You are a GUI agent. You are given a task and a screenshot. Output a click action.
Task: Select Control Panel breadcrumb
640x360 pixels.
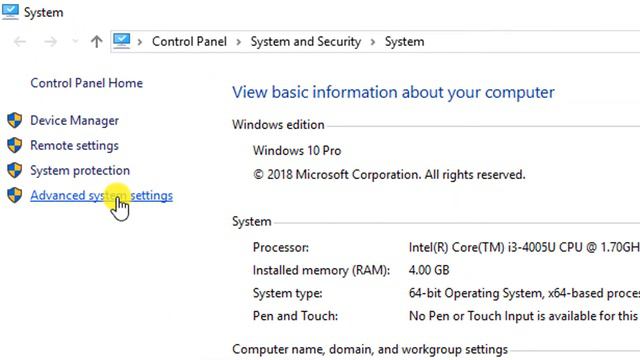point(189,41)
